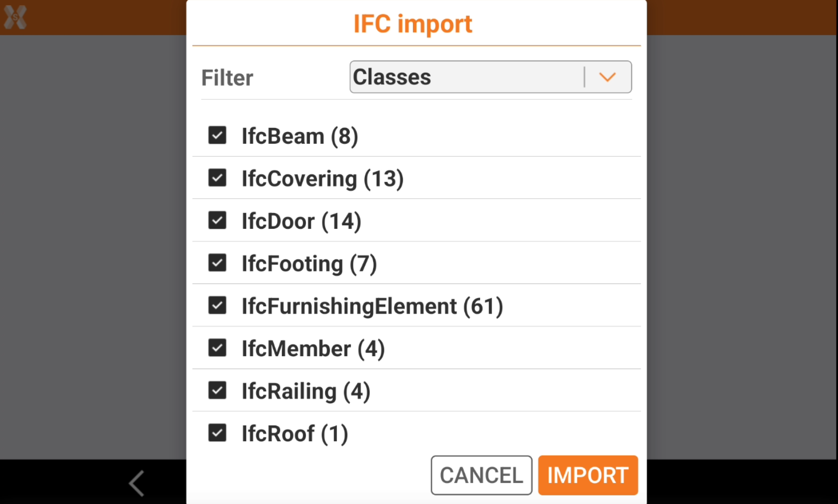The image size is (838, 504).
Task: Click the orange chevron of Filter dropdown
Action: click(x=608, y=77)
